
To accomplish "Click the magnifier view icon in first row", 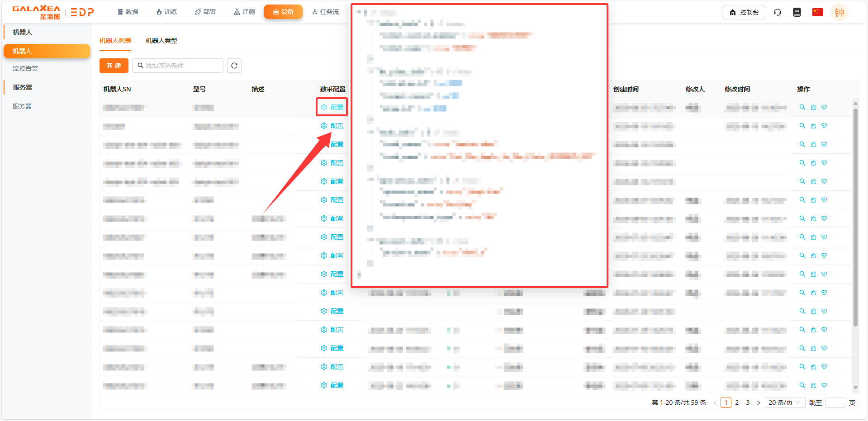I will (802, 107).
